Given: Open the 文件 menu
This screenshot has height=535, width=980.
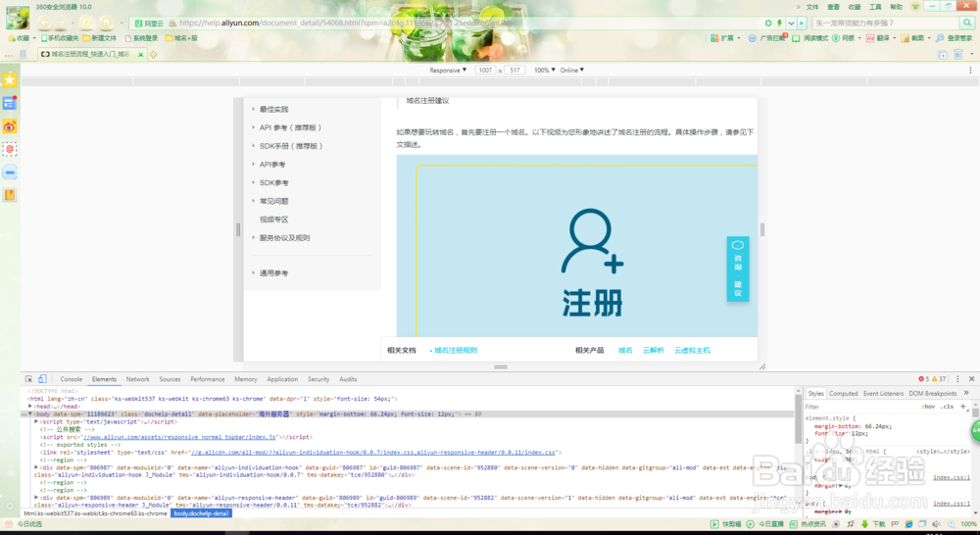Looking at the screenshot, I should tap(812, 7).
